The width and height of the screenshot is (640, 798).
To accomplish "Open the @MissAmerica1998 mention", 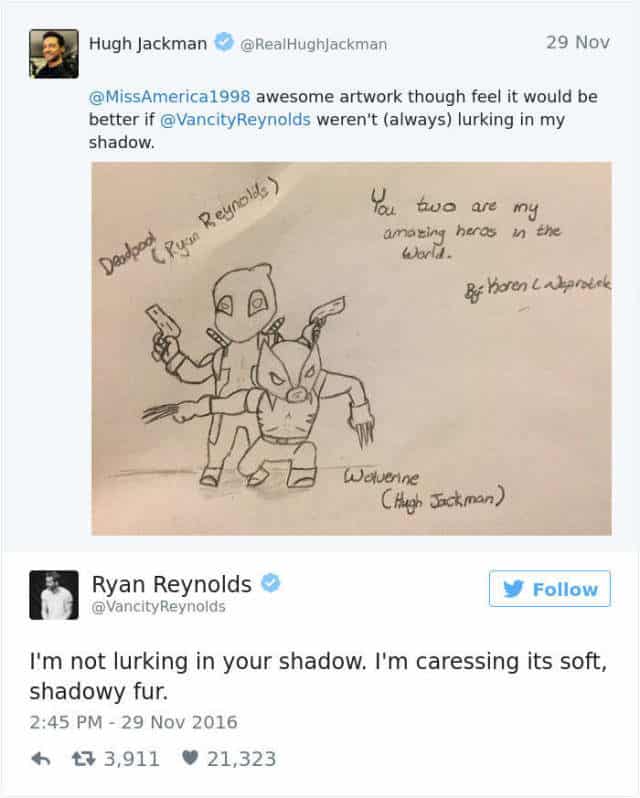I will [x=169, y=96].
